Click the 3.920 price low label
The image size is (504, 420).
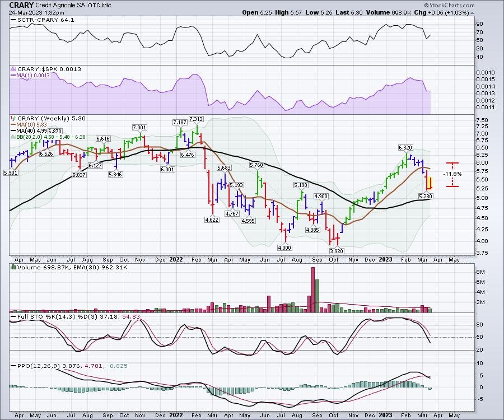335,251
